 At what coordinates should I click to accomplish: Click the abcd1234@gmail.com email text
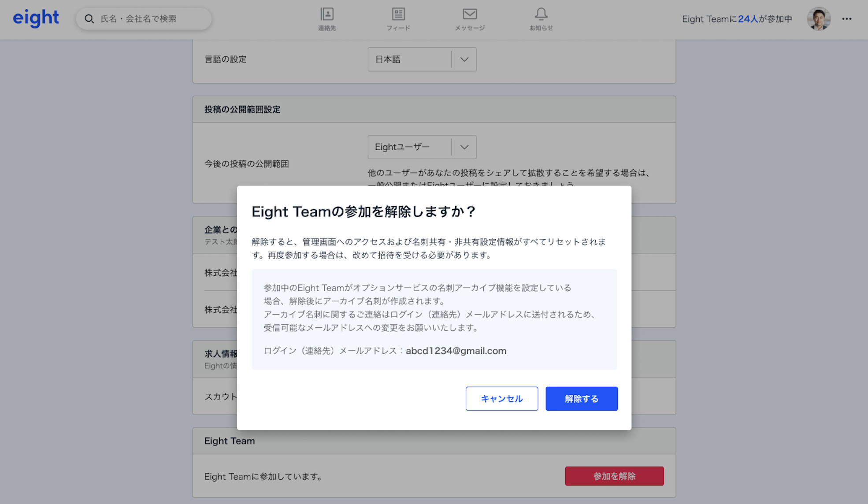(x=456, y=351)
